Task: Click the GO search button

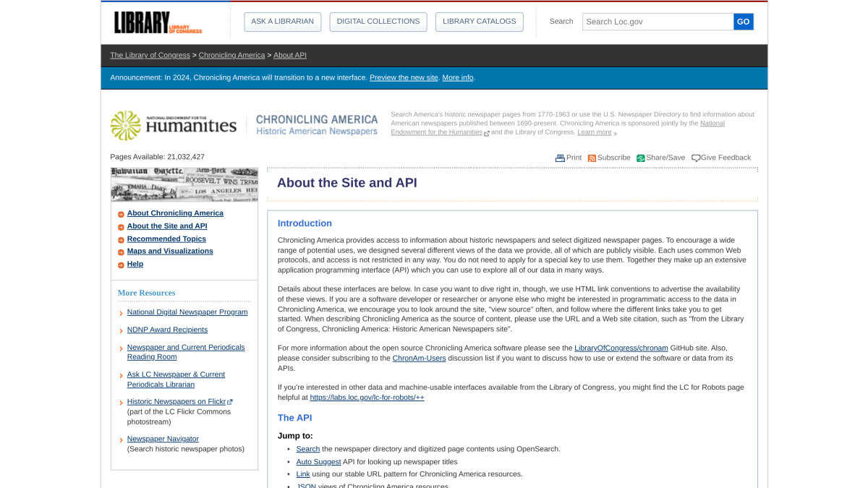Action: (744, 22)
